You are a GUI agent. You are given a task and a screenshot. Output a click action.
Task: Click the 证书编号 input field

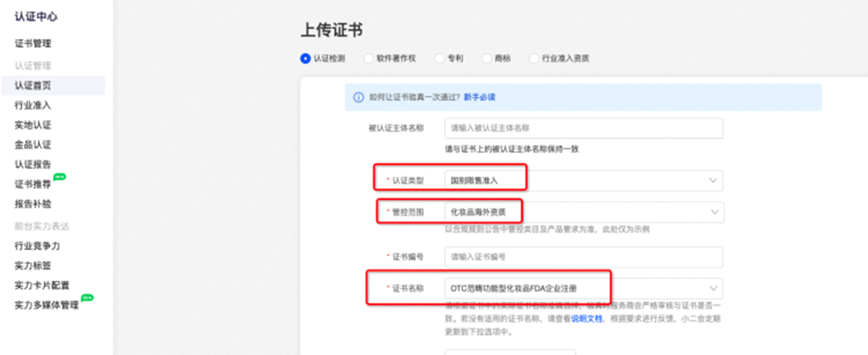584,257
